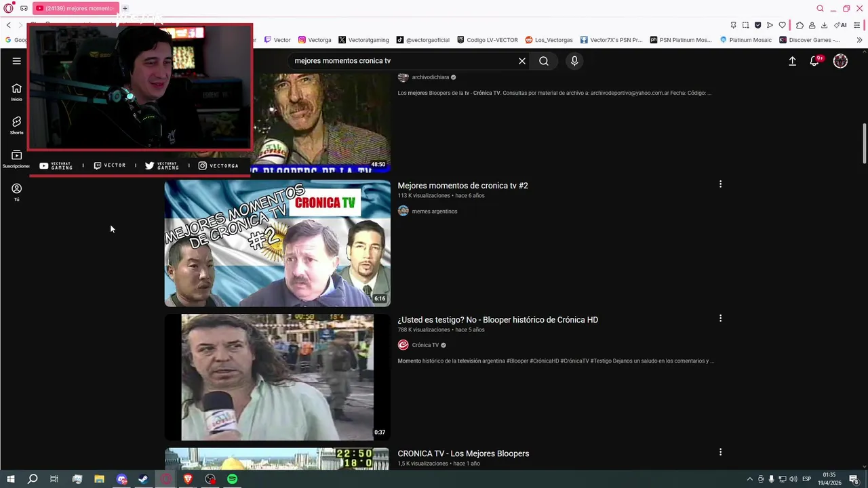The width and height of the screenshot is (868, 488).
Task: Visit the memes argentinos channel
Action: point(435,211)
